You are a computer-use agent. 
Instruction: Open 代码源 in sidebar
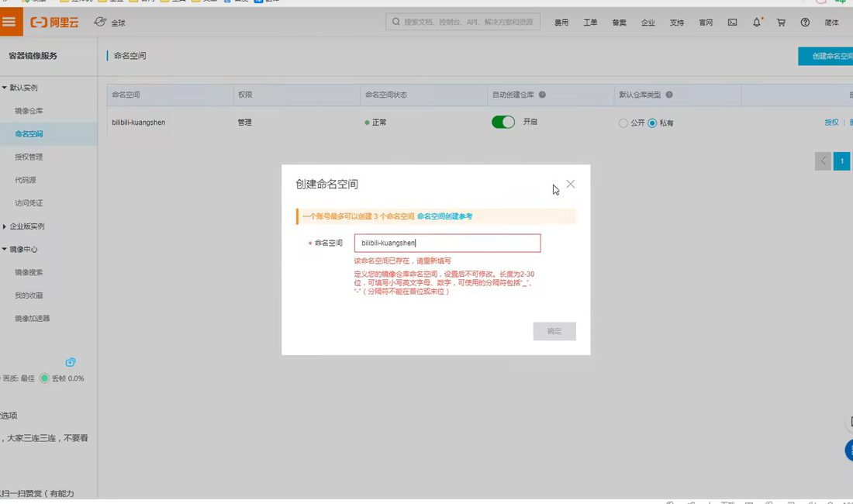pyautogui.click(x=26, y=180)
